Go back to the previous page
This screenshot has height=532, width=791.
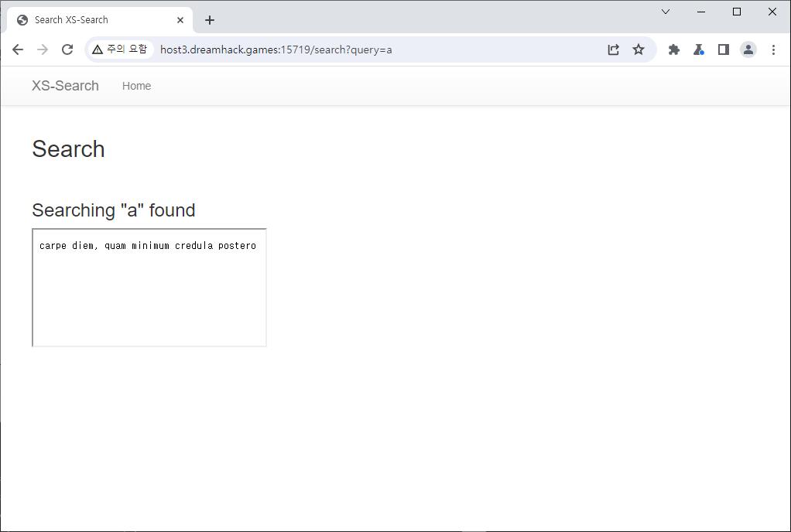[x=18, y=49]
